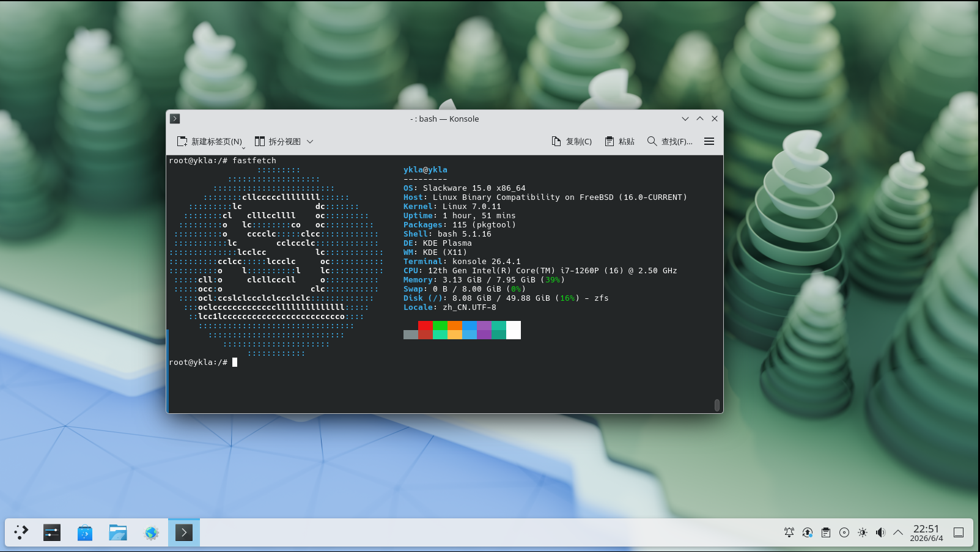Open clipboard tray icon
This screenshot has width=980, height=552.
[826, 532]
